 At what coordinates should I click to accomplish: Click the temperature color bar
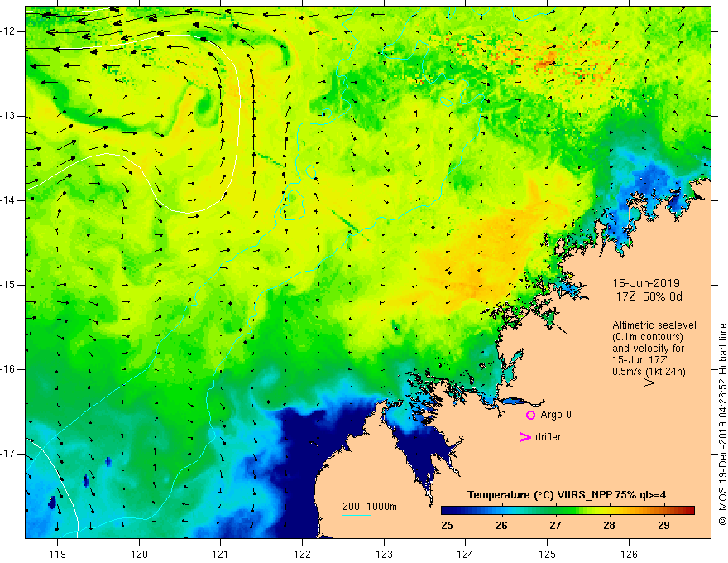click(568, 511)
